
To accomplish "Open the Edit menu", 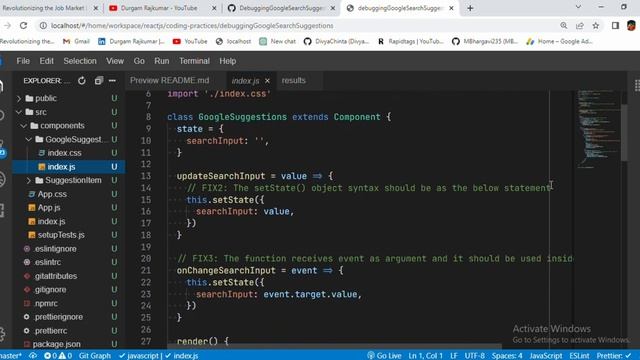I will click(x=46, y=61).
